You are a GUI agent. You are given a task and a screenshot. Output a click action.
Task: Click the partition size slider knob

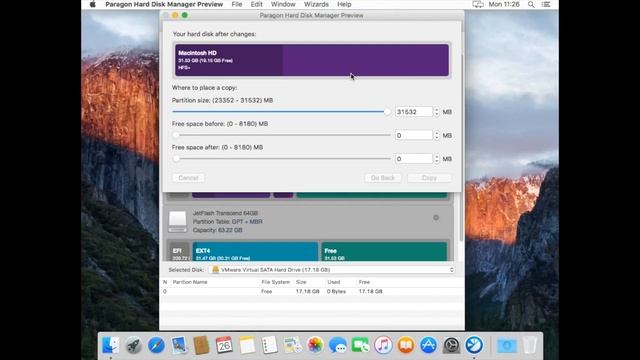(x=387, y=111)
